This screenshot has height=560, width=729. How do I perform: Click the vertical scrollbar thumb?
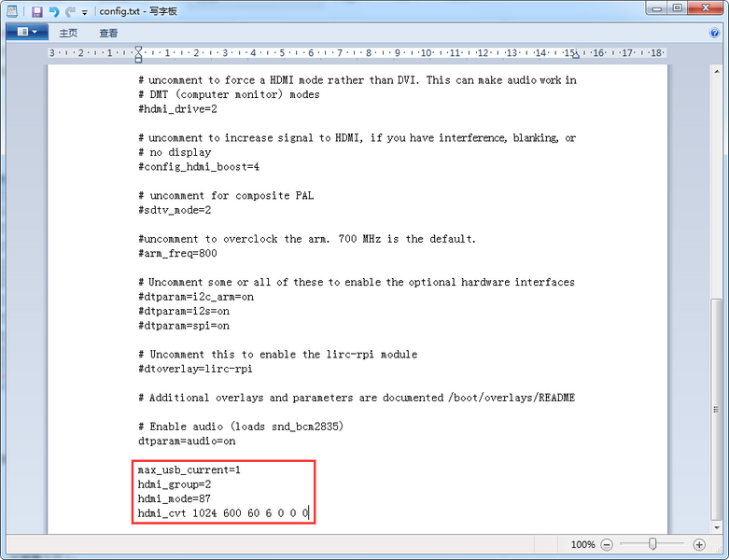717,410
